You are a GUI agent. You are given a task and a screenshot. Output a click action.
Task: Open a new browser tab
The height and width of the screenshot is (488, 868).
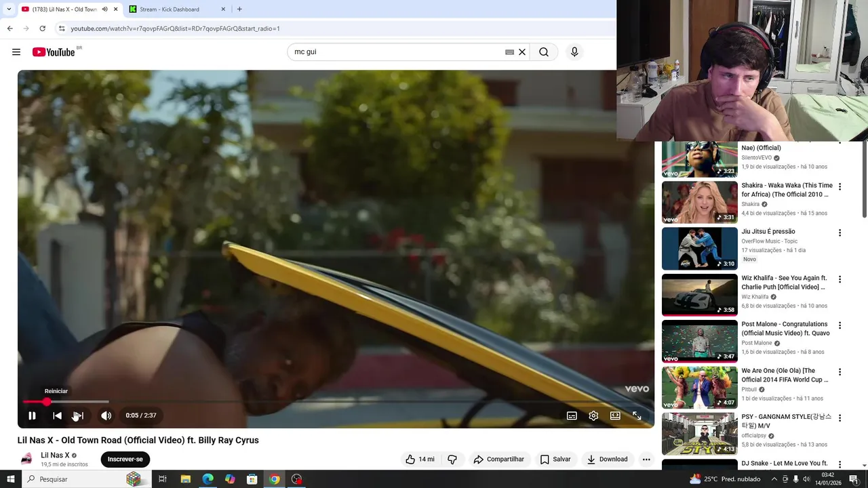(x=239, y=9)
